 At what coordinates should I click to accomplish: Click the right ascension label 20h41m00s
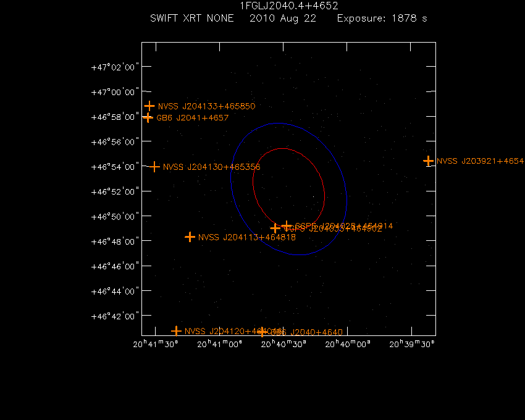(220, 344)
